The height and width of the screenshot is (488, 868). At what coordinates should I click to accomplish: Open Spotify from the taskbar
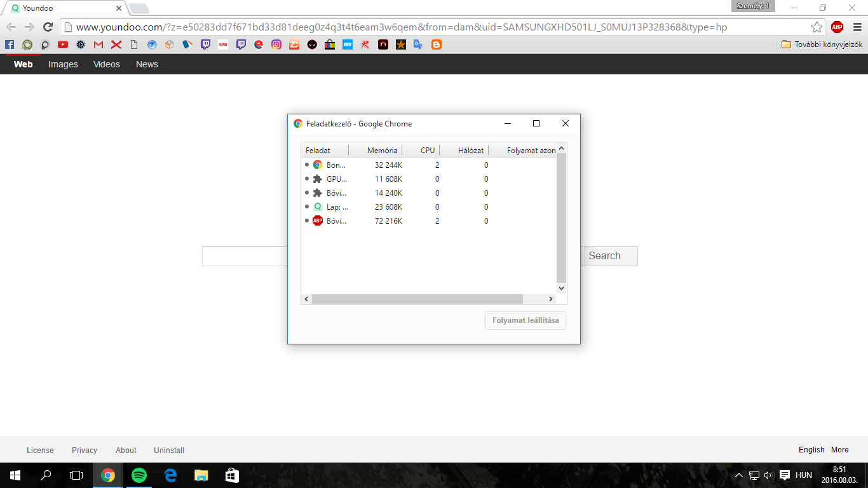tap(139, 475)
